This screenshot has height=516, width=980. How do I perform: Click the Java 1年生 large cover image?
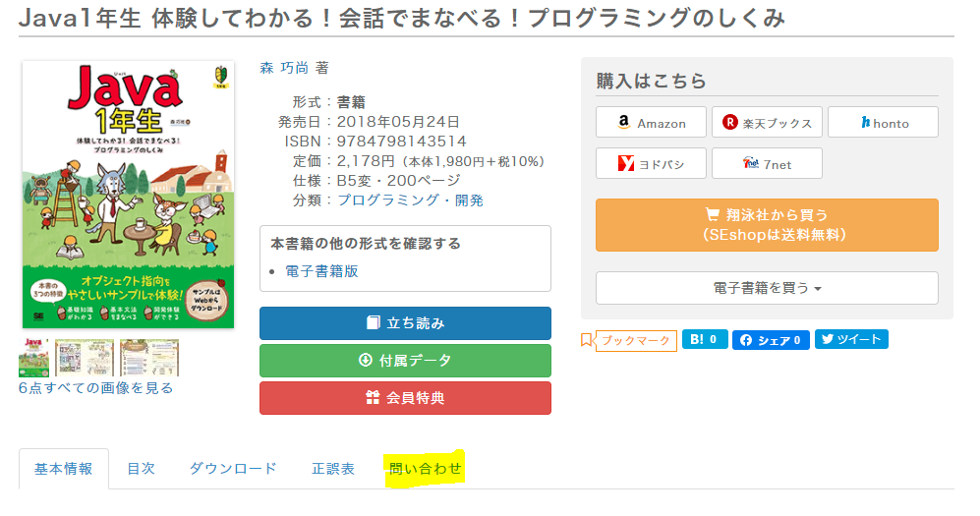click(x=128, y=195)
